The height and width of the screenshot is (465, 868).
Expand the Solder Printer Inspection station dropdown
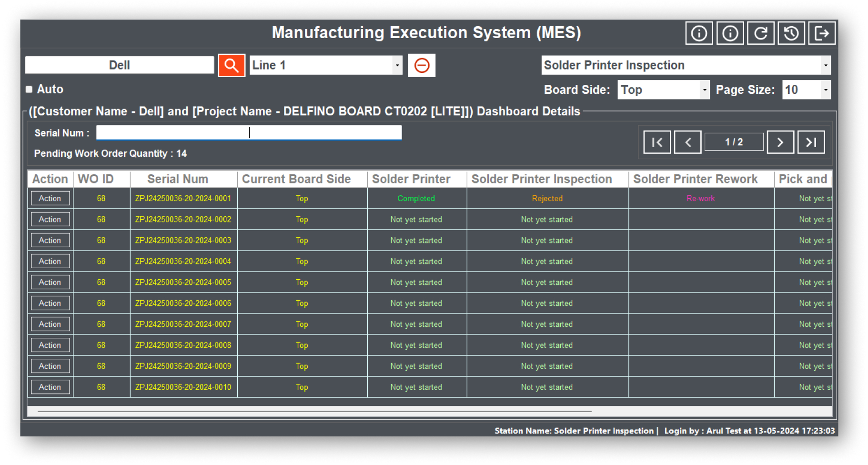pos(825,65)
